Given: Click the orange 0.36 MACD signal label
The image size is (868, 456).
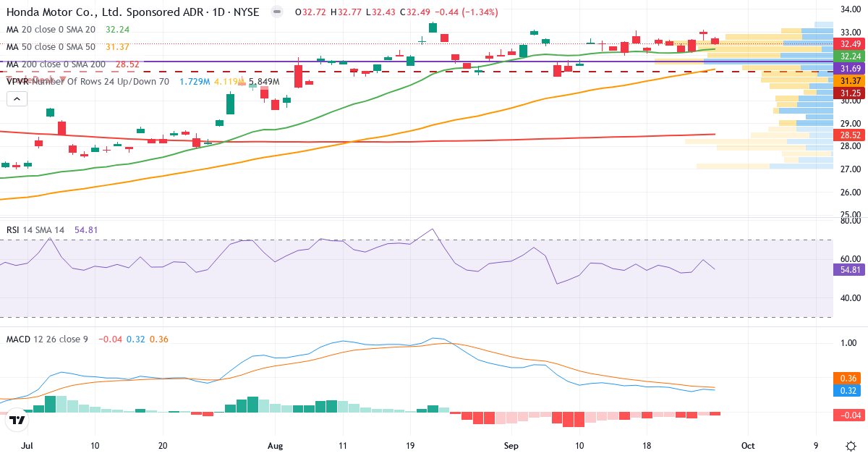Looking at the screenshot, I should [846, 378].
